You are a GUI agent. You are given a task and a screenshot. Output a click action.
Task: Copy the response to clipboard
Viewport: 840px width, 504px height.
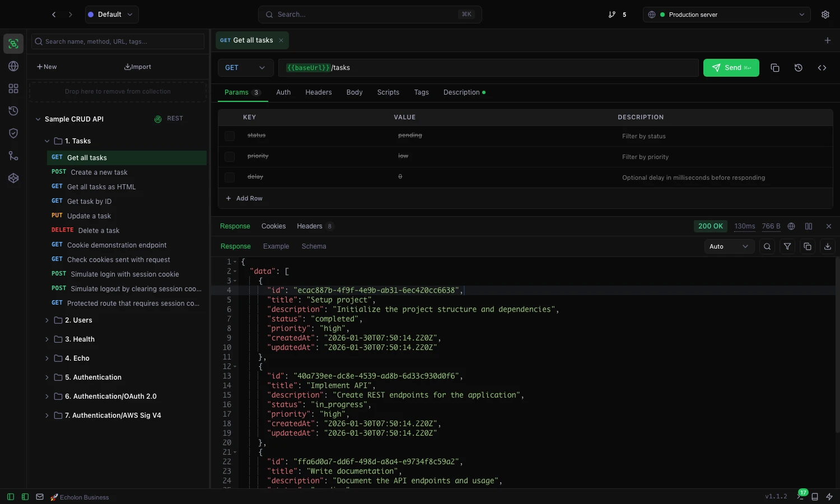807,246
